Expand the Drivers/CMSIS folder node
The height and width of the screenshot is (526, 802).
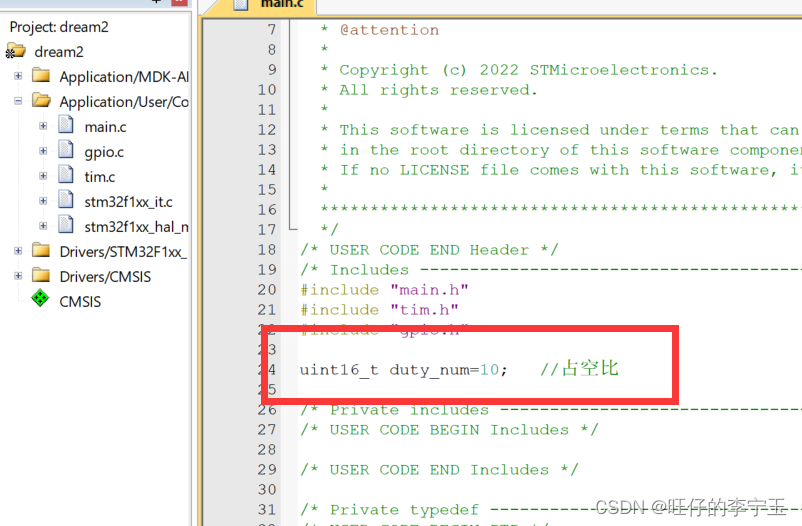18,276
